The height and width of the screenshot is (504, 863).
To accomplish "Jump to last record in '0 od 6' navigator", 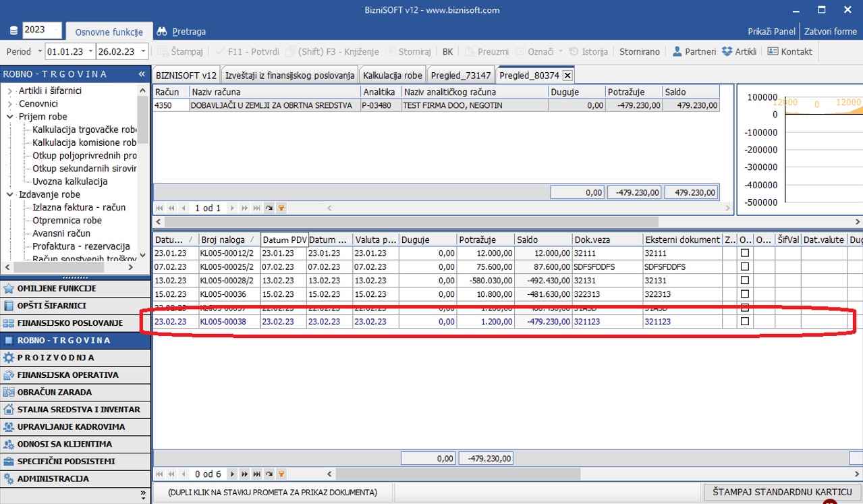I will click(x=257, y=474).
